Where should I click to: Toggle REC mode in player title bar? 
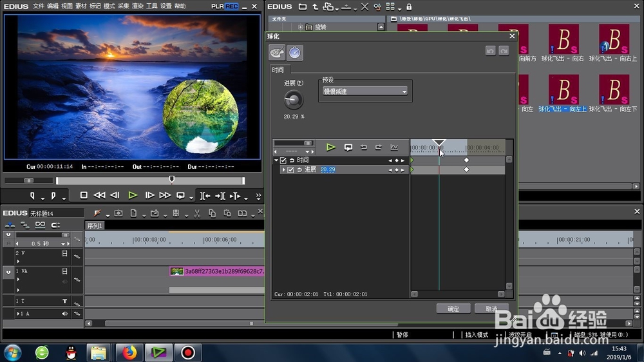coord(232,6)
